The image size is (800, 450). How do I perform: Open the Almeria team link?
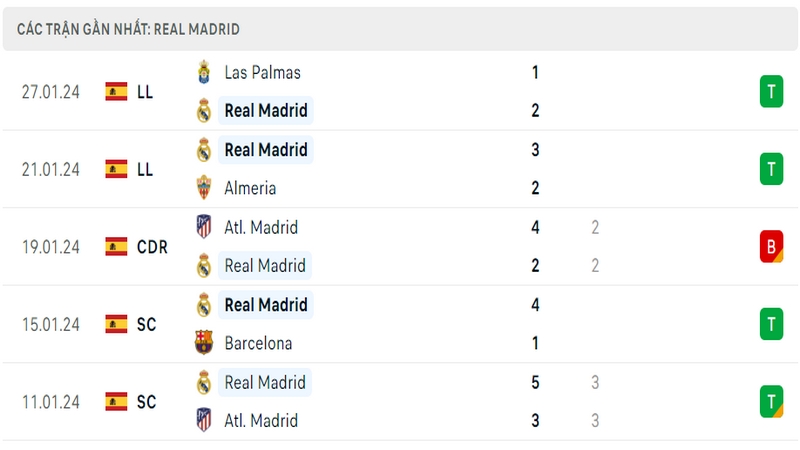coord(250,188)
